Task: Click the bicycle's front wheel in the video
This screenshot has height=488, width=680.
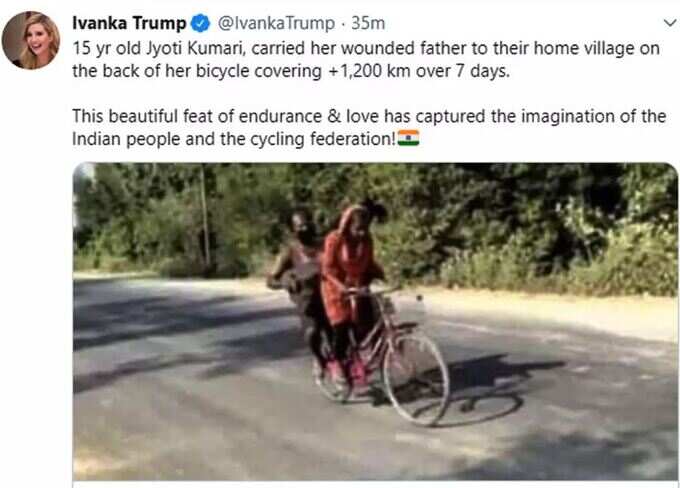Action: coord(416,377)
